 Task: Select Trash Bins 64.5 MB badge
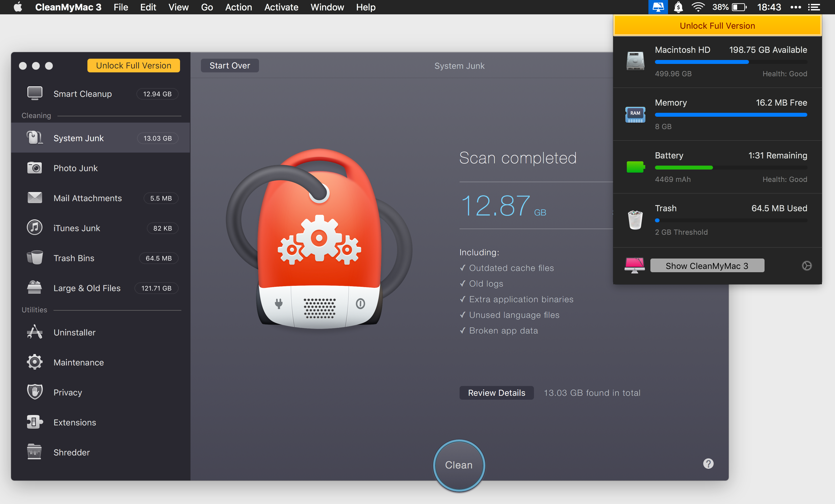[x=159, y=258]
